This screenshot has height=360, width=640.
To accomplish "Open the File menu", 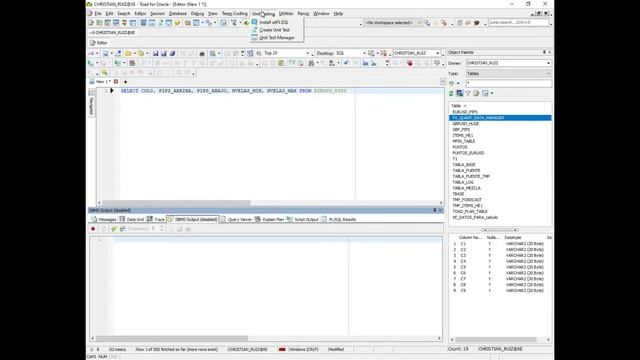I will 98,13.
